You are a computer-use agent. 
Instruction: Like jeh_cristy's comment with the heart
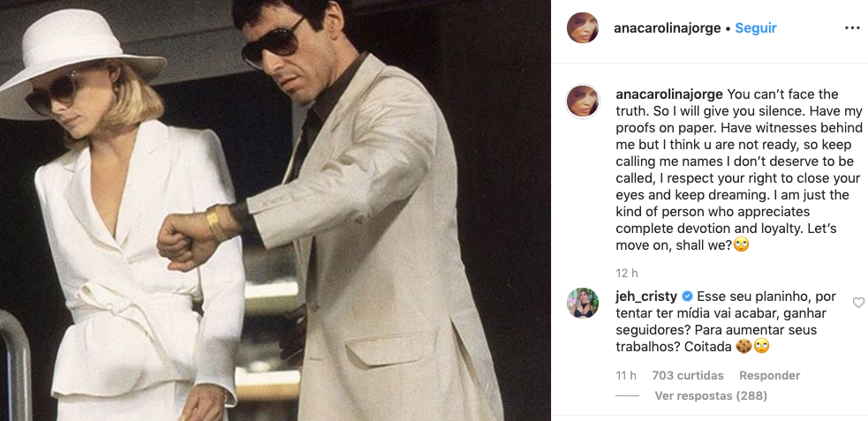point(858,303)
